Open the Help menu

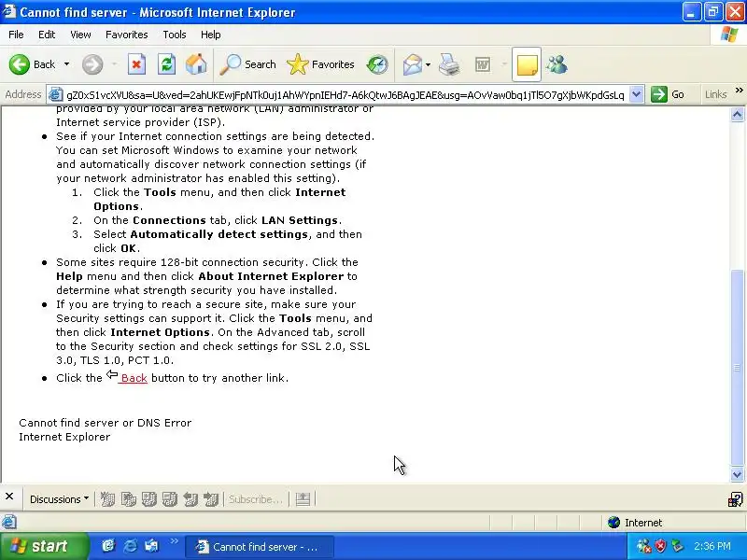211,35
